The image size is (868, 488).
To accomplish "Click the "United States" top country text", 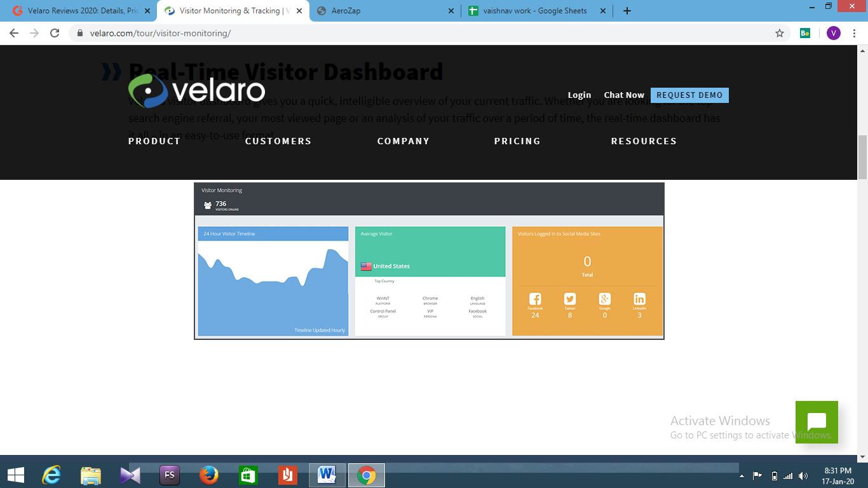I will click(x=391, y=266).
